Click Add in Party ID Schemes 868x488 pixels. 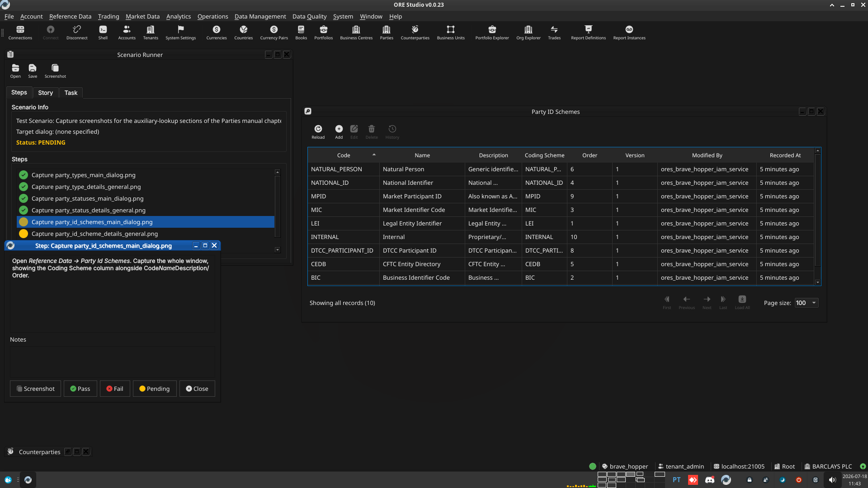click(339, 132)
